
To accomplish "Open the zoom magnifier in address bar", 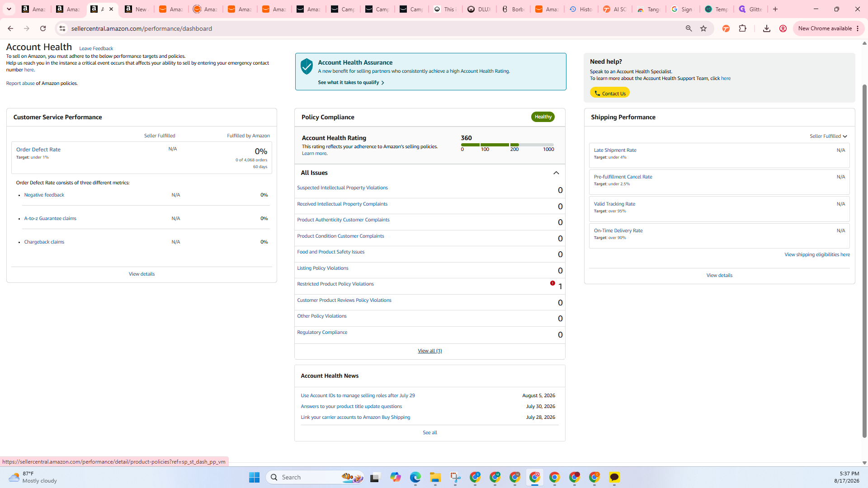I will pos(689,28).
